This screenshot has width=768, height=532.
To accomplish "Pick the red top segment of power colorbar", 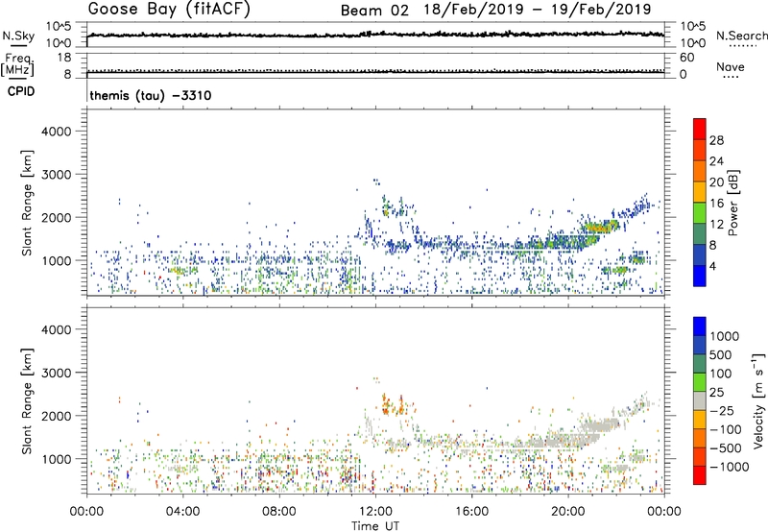I will (700, 129).
